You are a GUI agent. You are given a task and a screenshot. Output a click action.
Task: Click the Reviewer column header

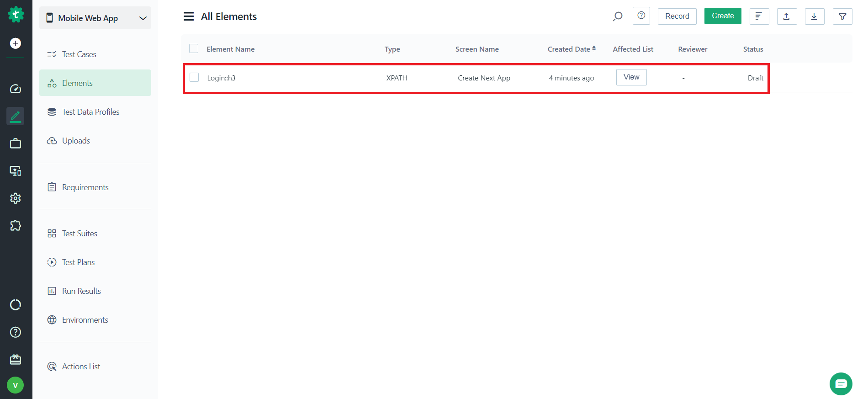tap(693, 49)
